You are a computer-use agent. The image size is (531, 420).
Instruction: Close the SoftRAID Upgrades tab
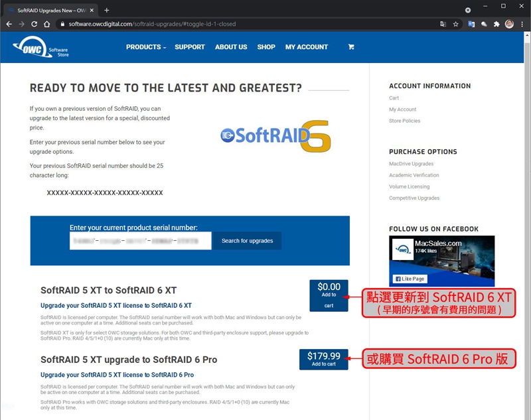[x=92, y=11]
